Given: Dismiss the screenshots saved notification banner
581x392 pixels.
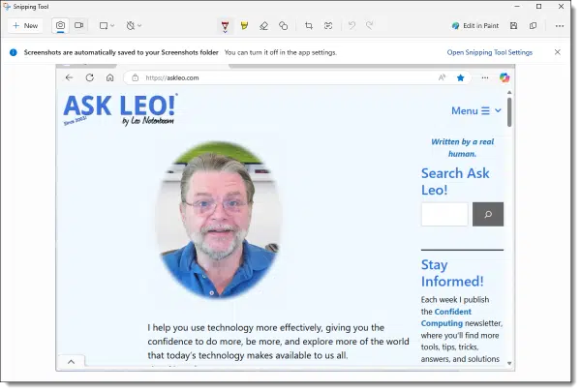Looking at the screenshot, I should [x=558, y=52].
